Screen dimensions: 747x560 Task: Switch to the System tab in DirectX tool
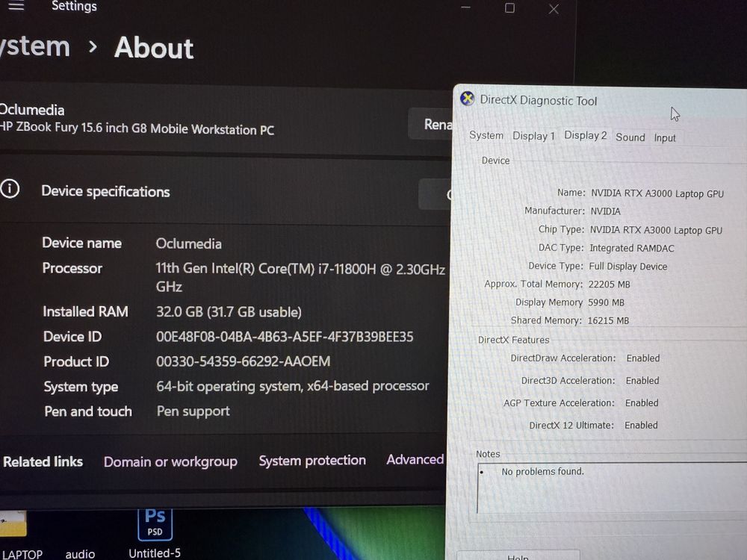click(x=486, y=135)
